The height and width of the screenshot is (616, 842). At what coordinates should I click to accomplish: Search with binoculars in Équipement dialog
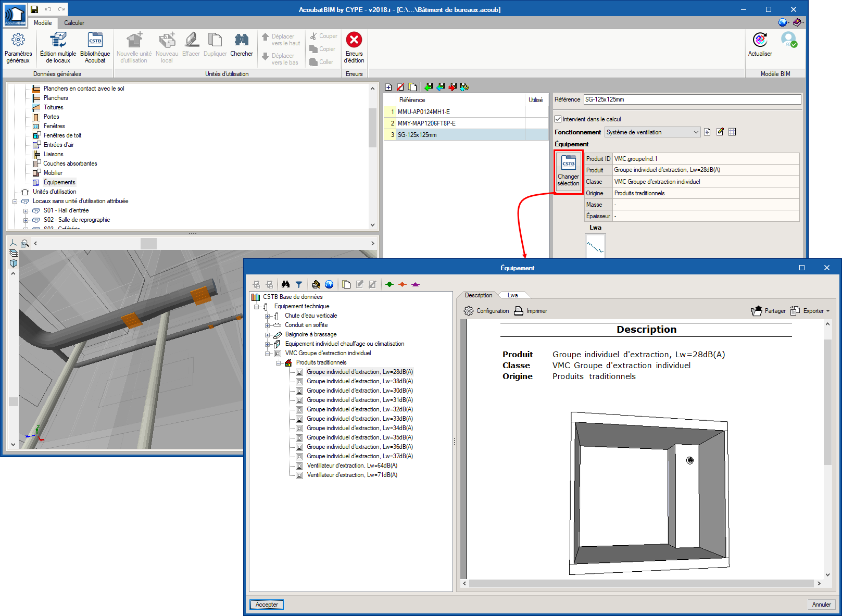coord(285,284)
